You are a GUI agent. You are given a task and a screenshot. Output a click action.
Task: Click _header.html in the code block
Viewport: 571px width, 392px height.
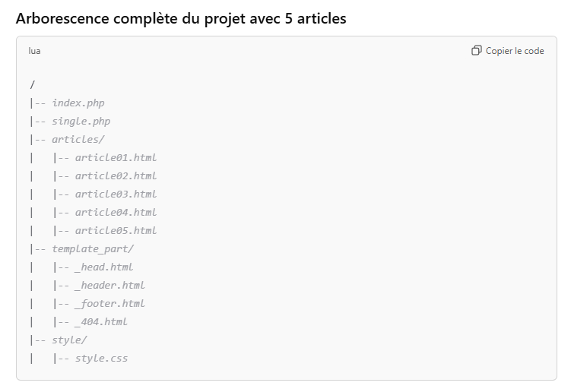pos(109,285)
